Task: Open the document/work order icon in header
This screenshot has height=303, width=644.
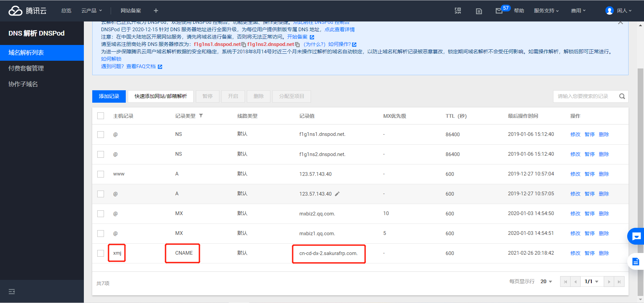Action: tap(479, 11)
